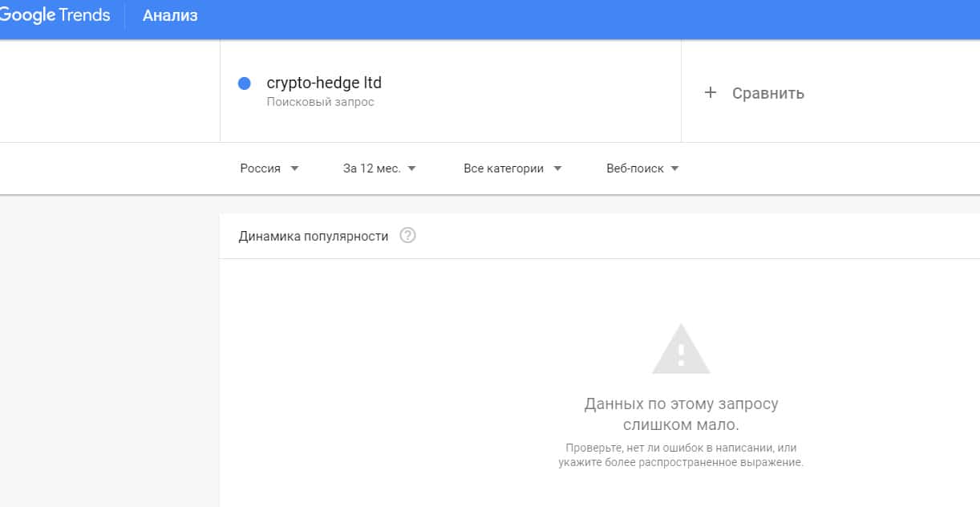Expand the За 12 мес. time range selector
Image resolution: width=980 pixels, height=507 pixels.
point(372,168)
